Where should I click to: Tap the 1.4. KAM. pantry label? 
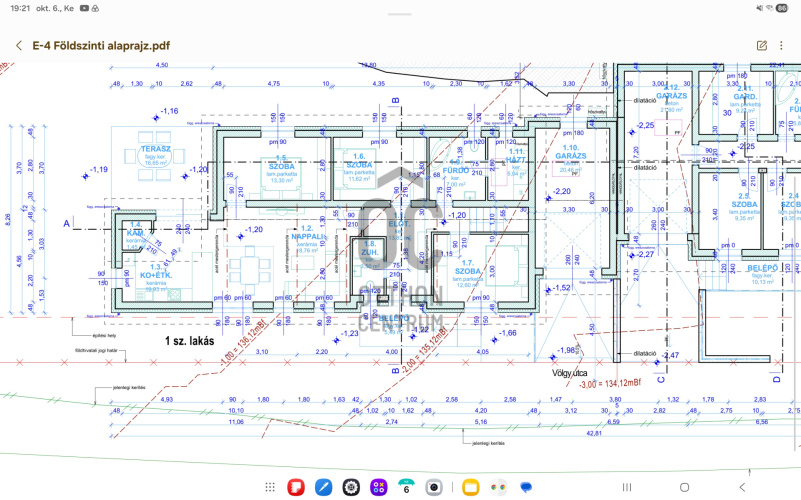pyautogui.click(x=136, y=229)
